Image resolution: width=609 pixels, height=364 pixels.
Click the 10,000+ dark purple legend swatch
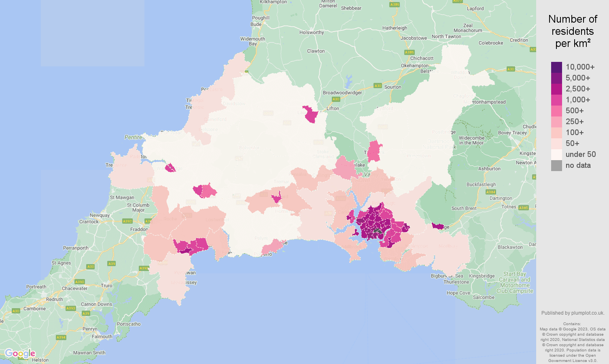click(556, 67)
